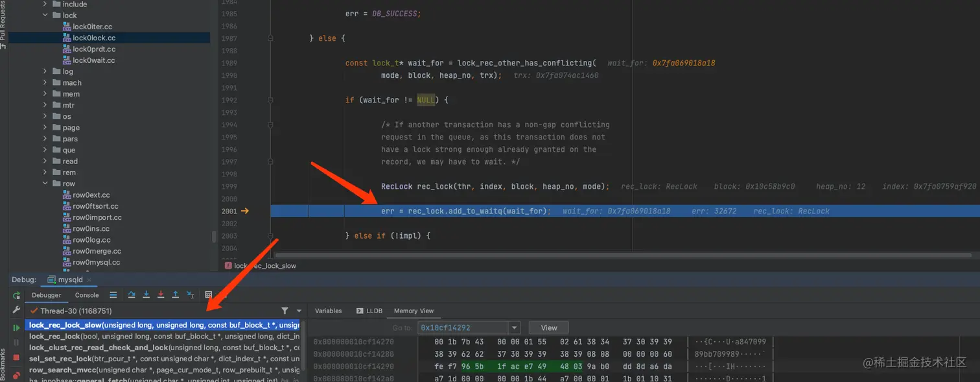
Task: Open debugger settings wrench icon
Action: coord(16,311)
